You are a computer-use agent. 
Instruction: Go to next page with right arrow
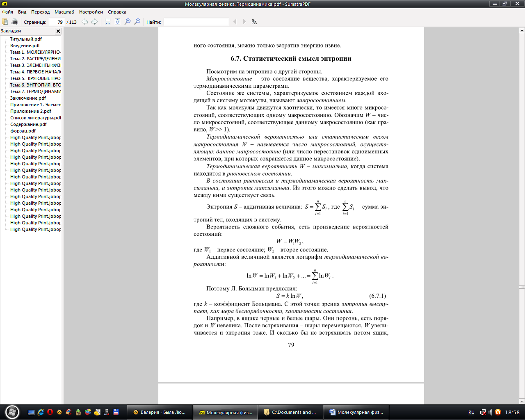94,22
